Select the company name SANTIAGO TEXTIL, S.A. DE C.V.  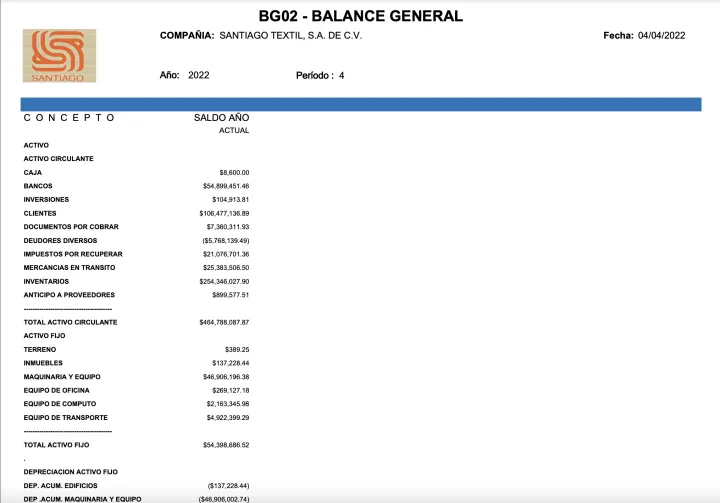[289, 36]
